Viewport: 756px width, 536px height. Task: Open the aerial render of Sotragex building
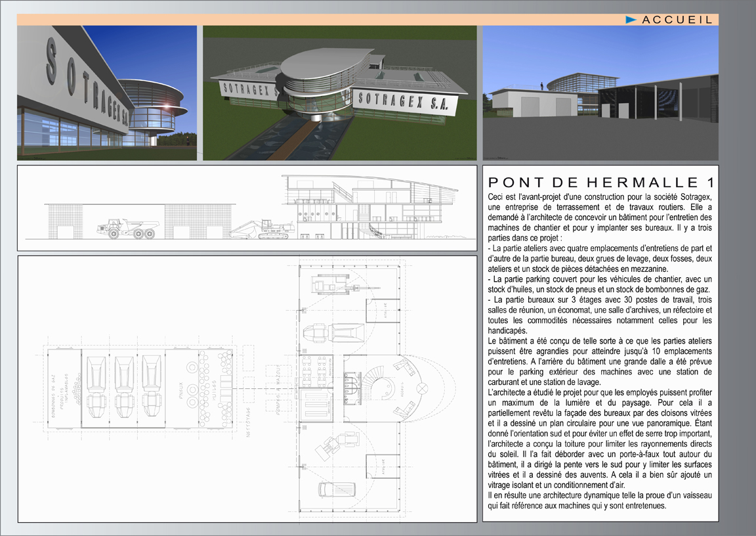[x=340, y=93]
